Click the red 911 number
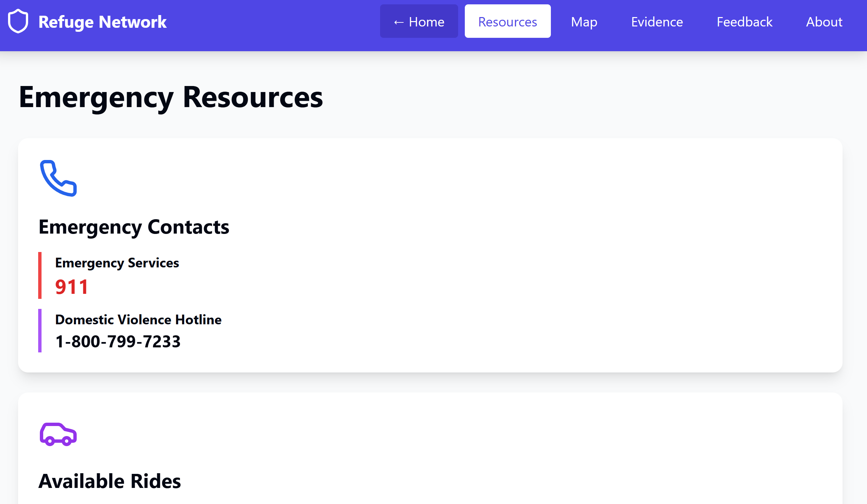This screenshot has height=504, width=867. click(x=72, y=287)
